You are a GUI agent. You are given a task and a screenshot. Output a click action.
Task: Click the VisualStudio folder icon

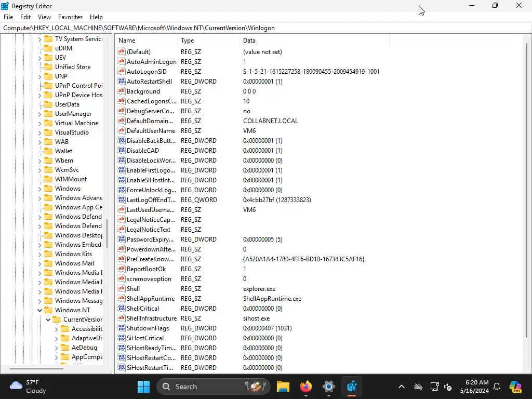pyautogui.click(x=48, y=132)
